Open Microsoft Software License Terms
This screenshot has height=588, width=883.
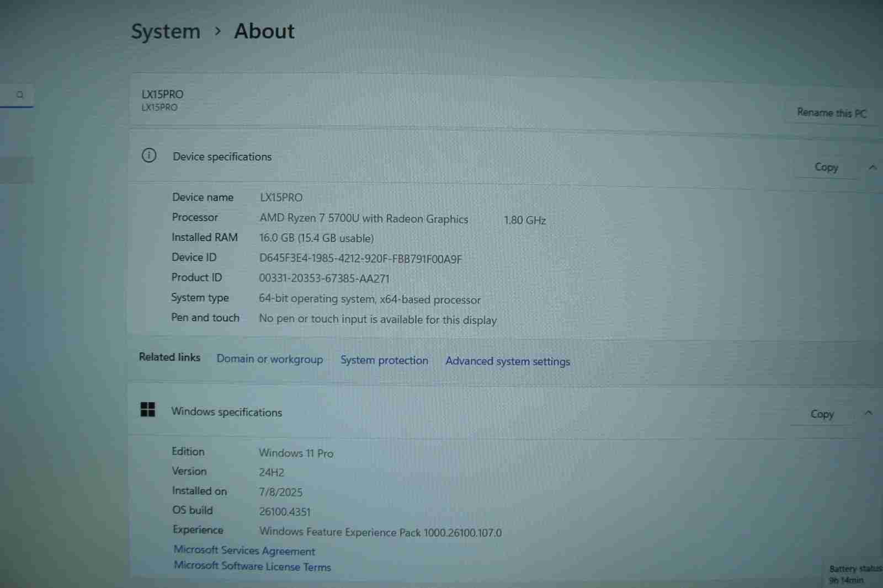[x=252, y=566]
